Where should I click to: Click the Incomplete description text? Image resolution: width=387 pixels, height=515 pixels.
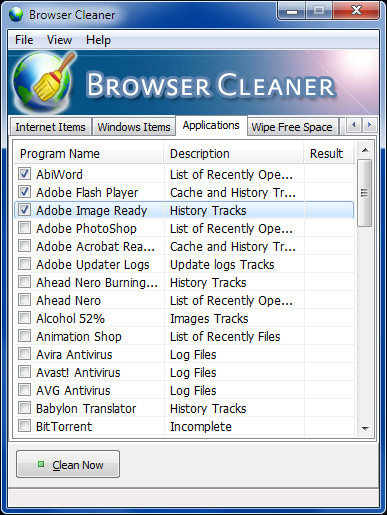pos(201,427)
